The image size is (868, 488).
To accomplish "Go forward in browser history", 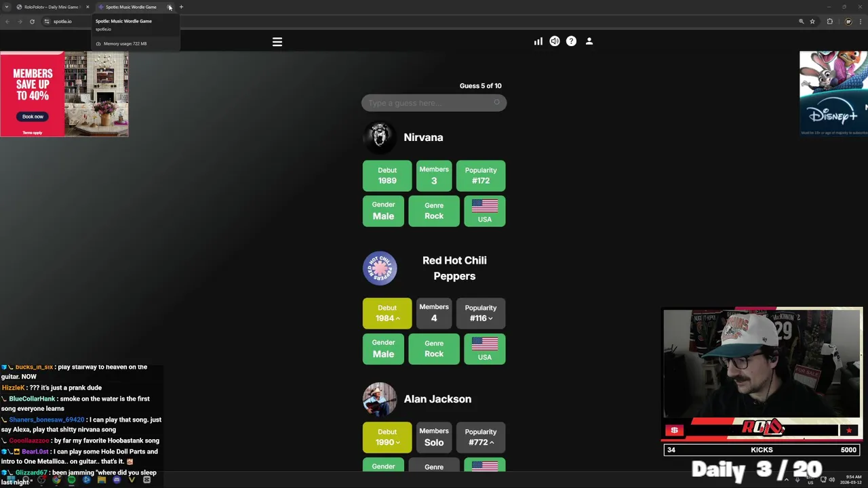I will pos(20,21).
